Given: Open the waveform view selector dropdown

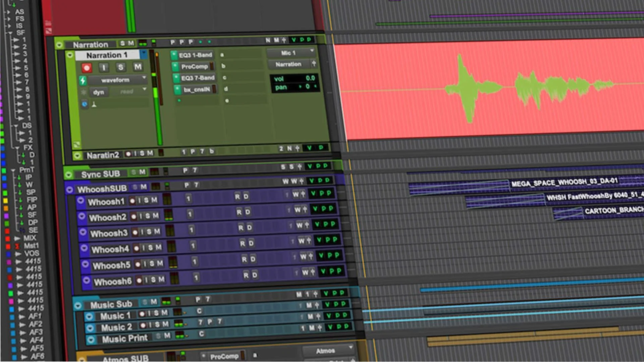Looking at the screenshot, I should coord(116,80).
